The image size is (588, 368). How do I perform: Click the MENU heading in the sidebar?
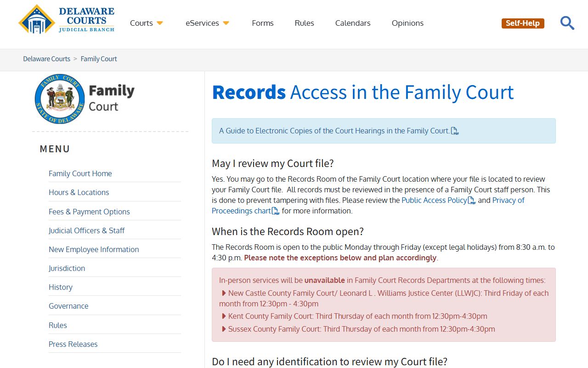55,149
